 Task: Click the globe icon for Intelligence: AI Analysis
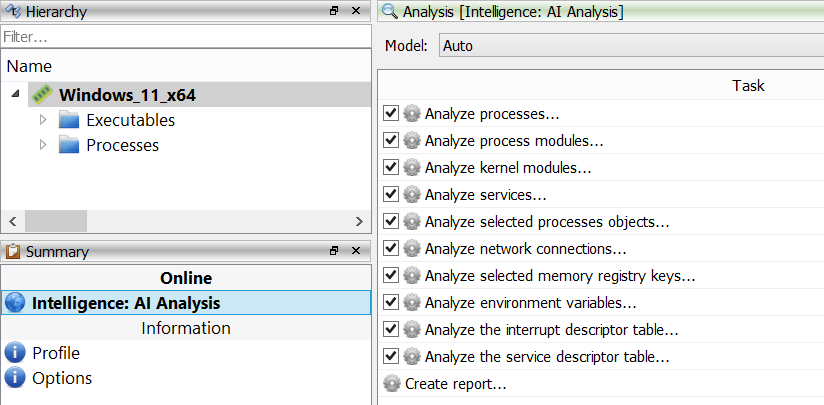tap(15, 303)
